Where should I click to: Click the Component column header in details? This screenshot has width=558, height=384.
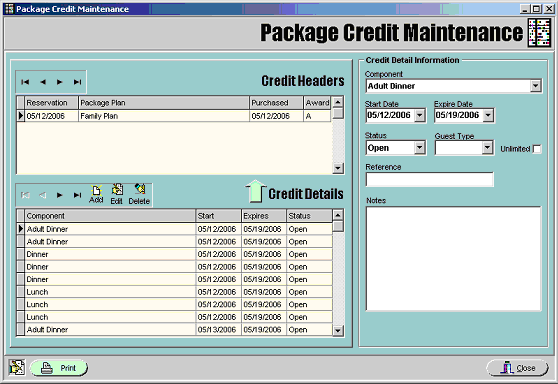(x=110, y=216)
